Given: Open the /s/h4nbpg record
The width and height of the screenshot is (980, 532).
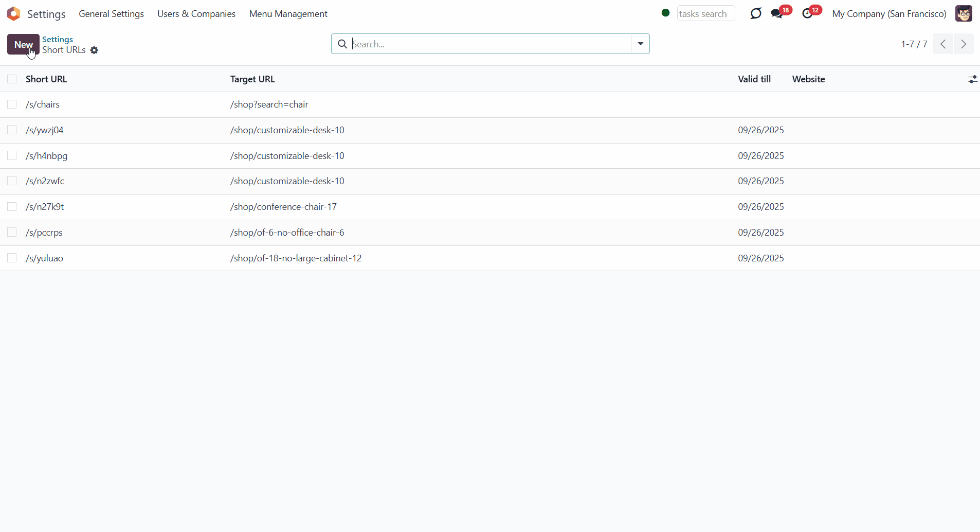Looking at the screenshot, I should pos(47,156).
